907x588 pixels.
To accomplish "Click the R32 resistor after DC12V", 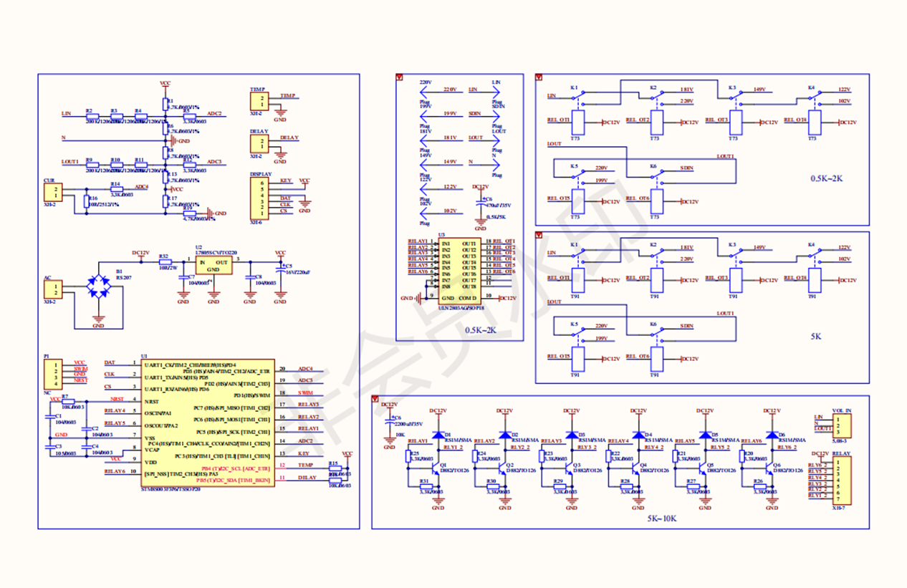I will (165, 263).
